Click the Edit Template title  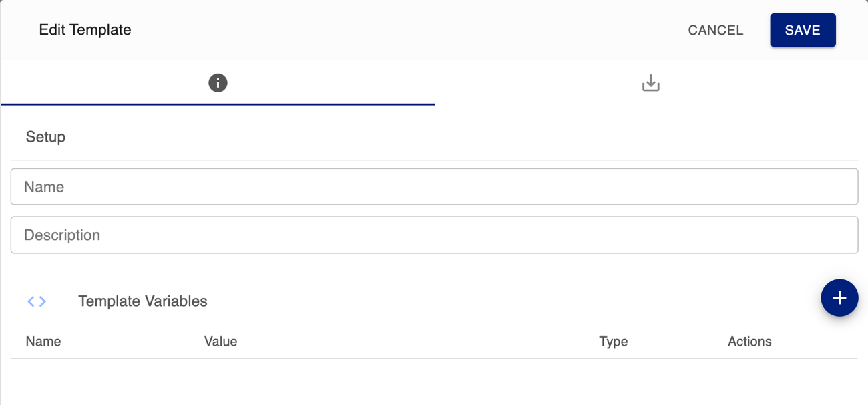tap(85, 30)
